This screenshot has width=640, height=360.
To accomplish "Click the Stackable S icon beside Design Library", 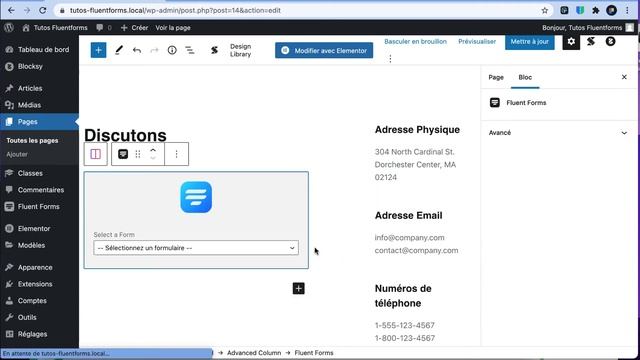I will click(x=214, y=50).
